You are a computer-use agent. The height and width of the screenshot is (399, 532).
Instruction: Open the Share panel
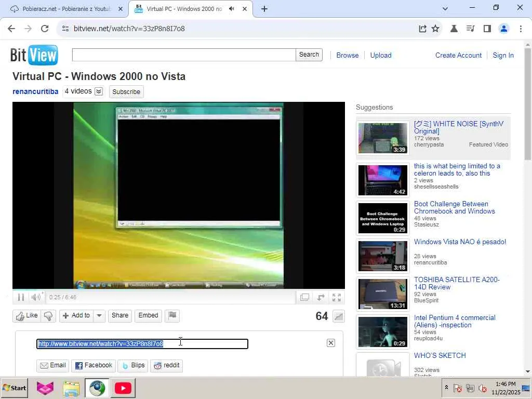point(120,315)
